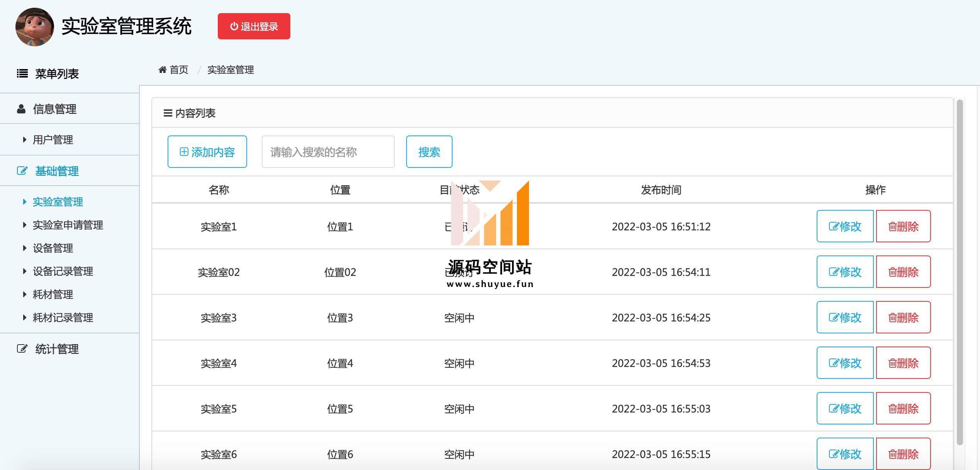Click the 实验室管理系统 title text
Screen dimensions: 980x470
tap(126, 26)
